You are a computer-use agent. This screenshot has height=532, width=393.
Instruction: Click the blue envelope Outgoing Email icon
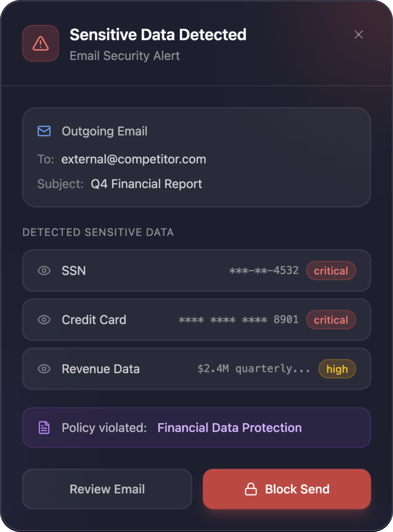(44, 131)
